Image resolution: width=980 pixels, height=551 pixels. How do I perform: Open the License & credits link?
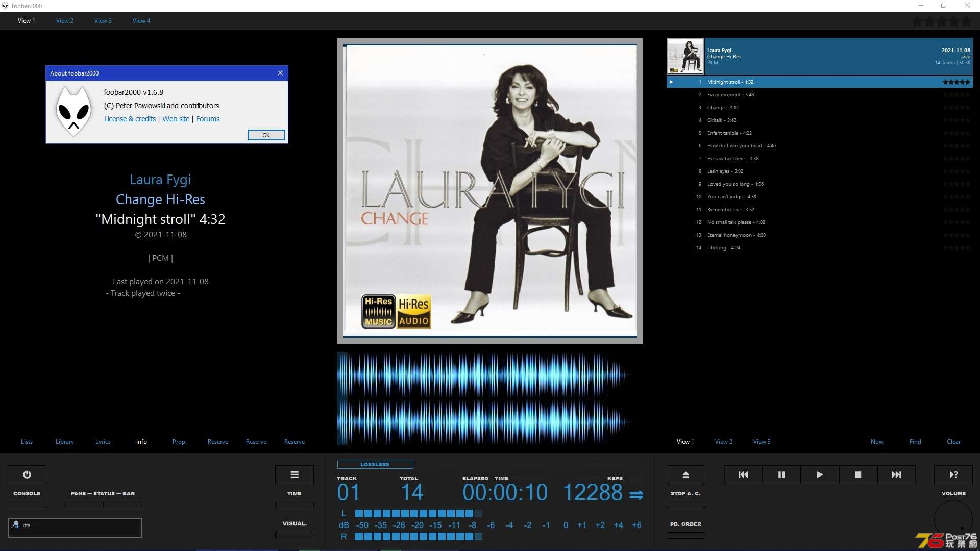[x=130, y=119]
